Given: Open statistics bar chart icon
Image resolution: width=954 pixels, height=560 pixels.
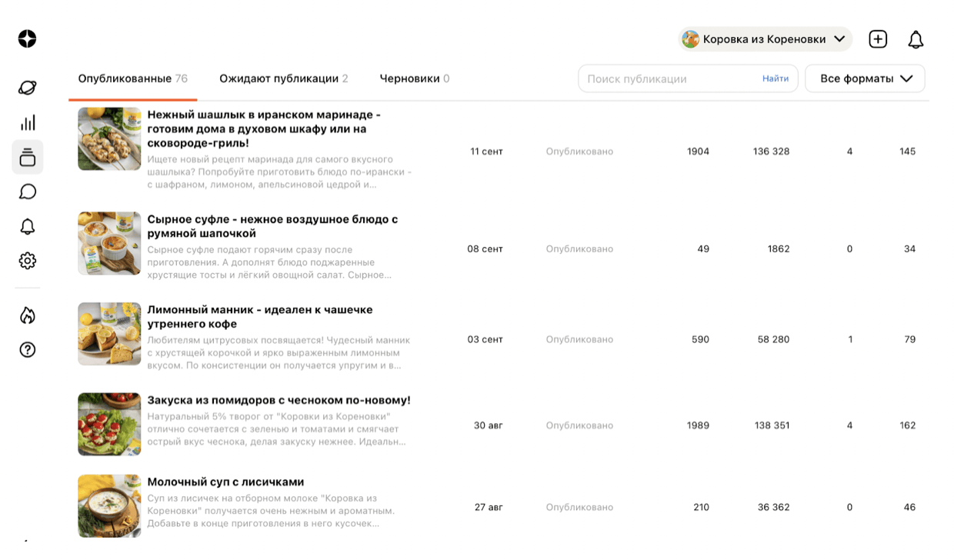Looking at the screenshot, I should point(28,122).
